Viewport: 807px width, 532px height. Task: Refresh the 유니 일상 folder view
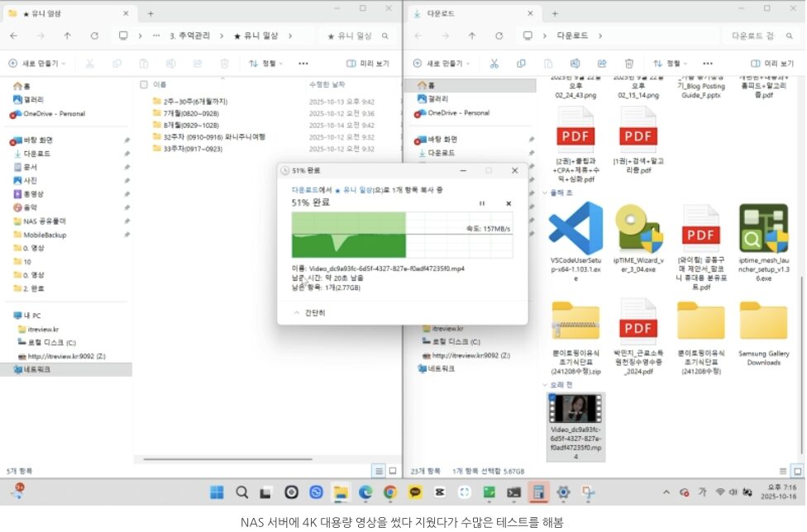click(x=94, y=36)
